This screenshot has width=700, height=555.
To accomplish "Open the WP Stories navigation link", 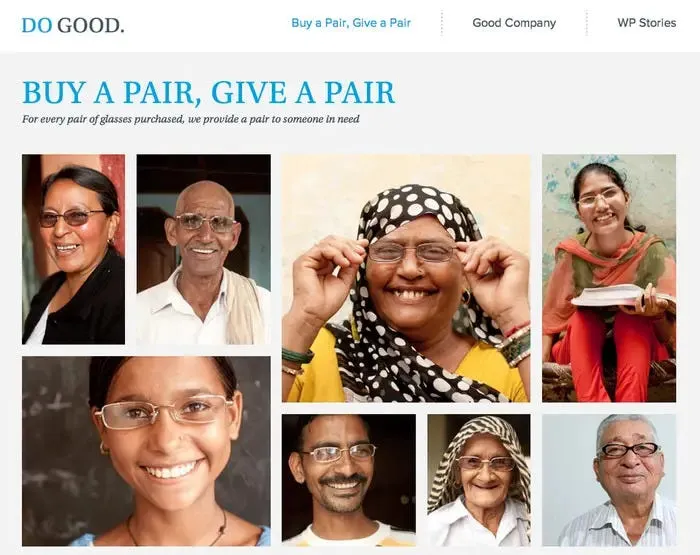I will coord(646,23).
